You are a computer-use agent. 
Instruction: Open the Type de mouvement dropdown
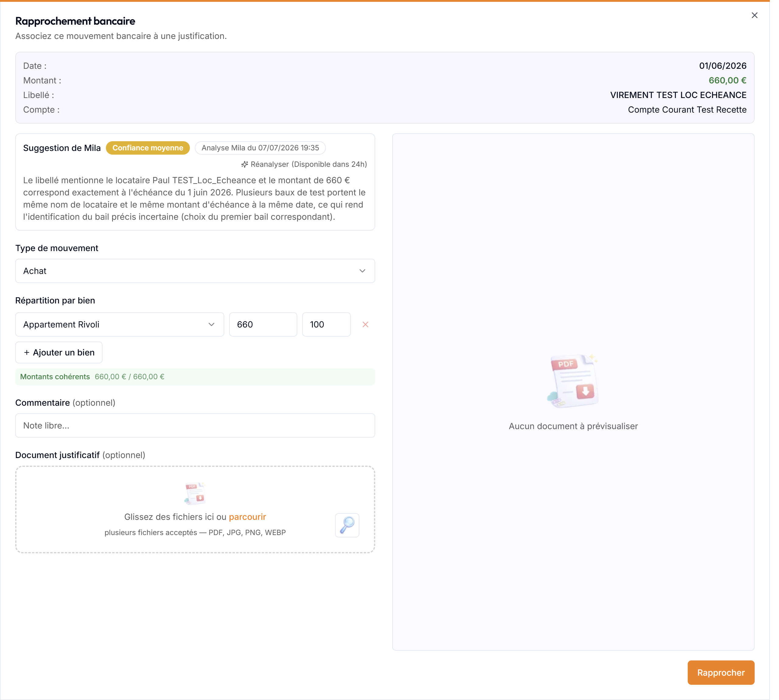click(195, 271)
